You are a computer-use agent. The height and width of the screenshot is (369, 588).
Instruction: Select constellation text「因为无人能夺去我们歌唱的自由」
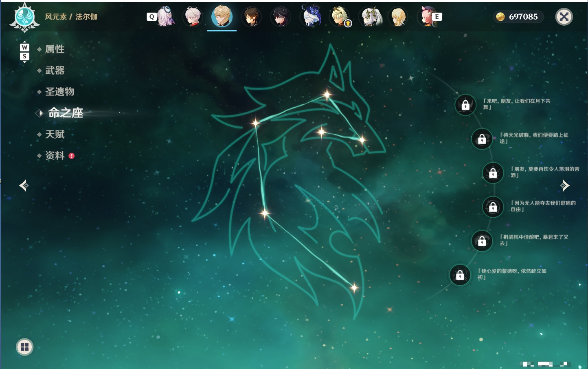[543, 206]
